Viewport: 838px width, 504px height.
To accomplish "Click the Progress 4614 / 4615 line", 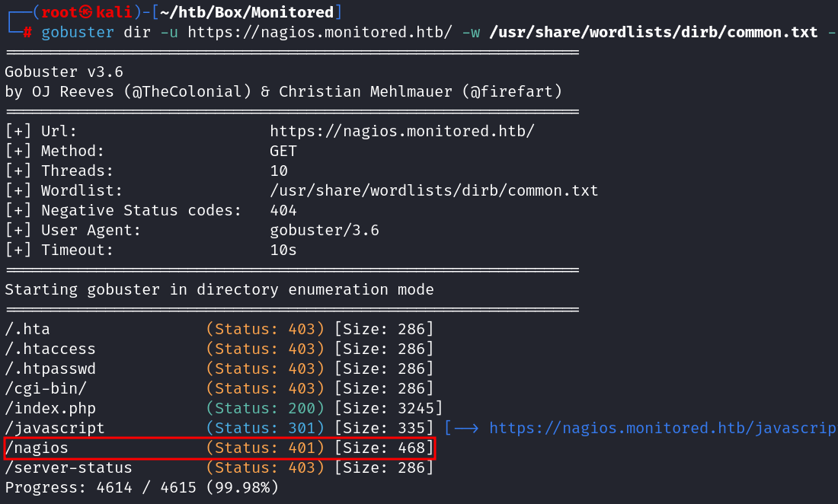I will point(142,487).
